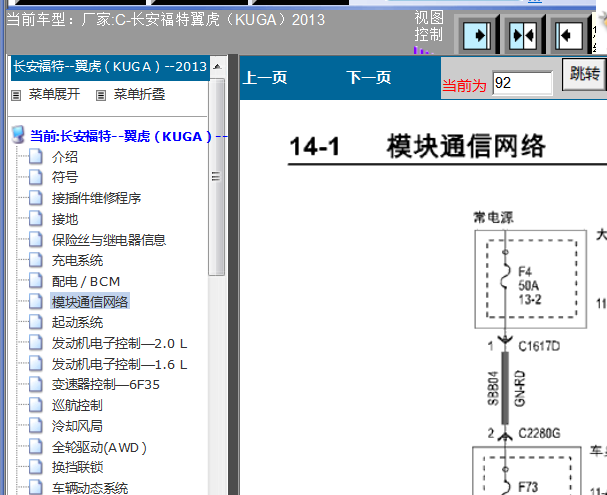Collapse all menus with 菜单折叠
This screenshot has width=607, height=495.
click(139, 94)
